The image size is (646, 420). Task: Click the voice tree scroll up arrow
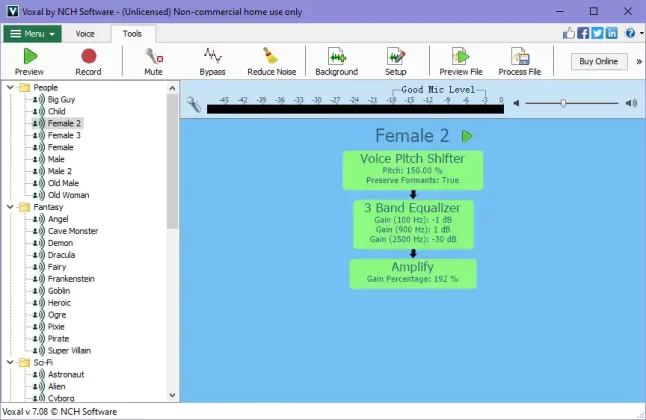pyautogui.click(x=172, y=88)
